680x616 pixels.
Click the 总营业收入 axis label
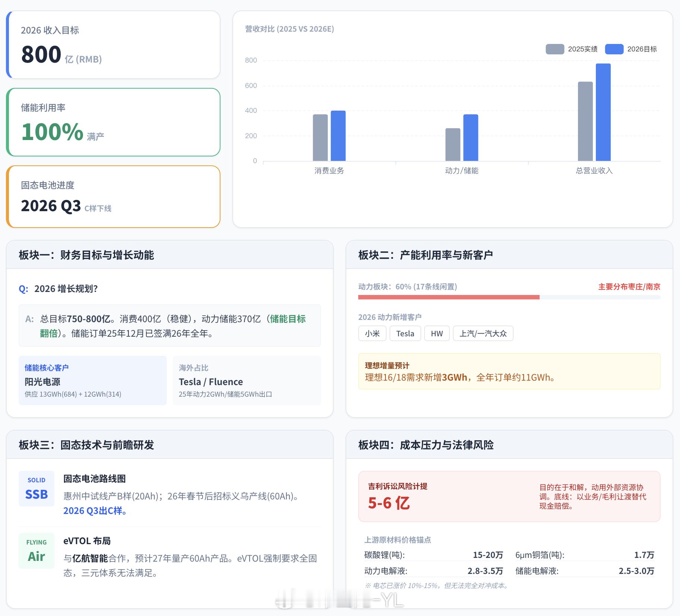click(x=594, y=171)
